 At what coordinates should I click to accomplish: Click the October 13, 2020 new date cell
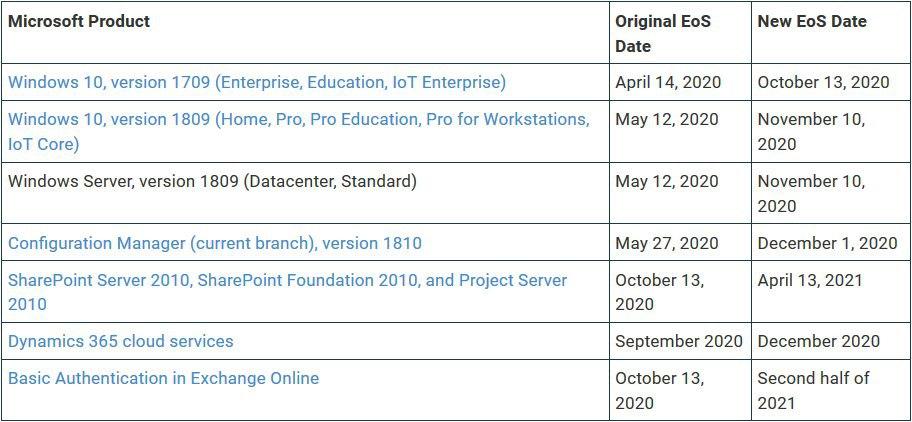(x=823, y=82)
